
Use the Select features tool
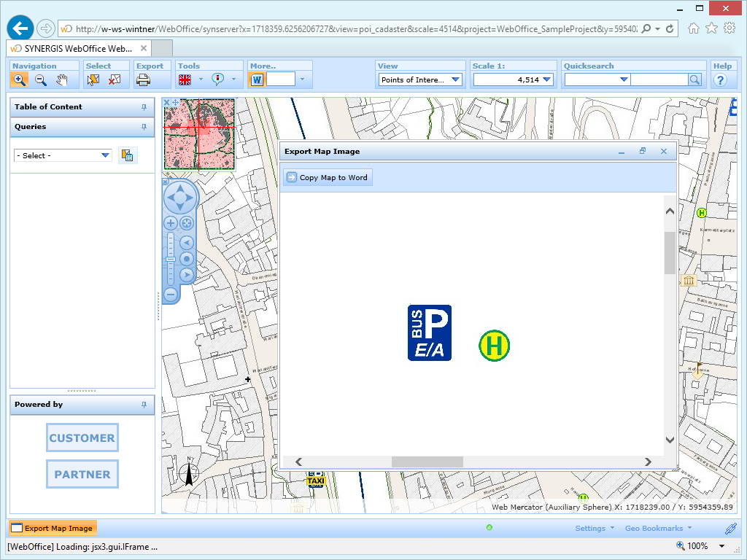pos(93,79)
